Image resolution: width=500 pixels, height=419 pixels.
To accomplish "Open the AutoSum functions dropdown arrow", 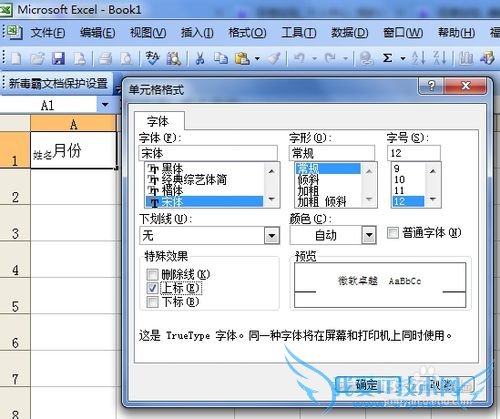I will [x=403, y=59].
